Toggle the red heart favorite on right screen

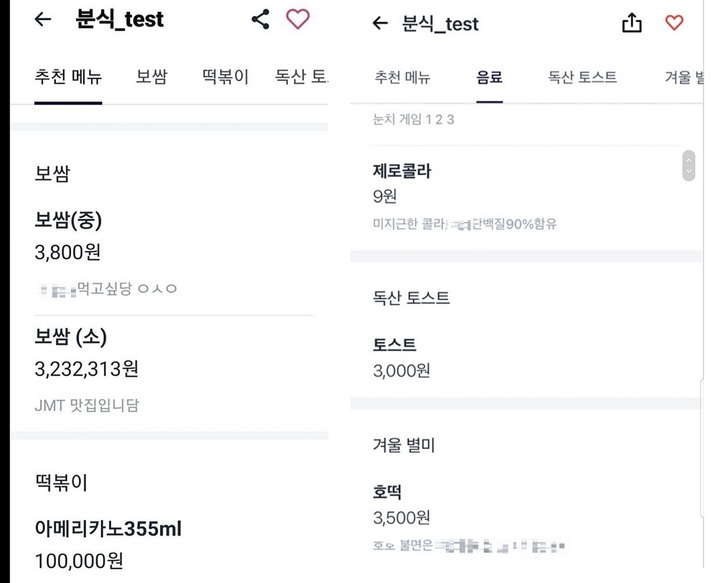[x=674, y=22]
